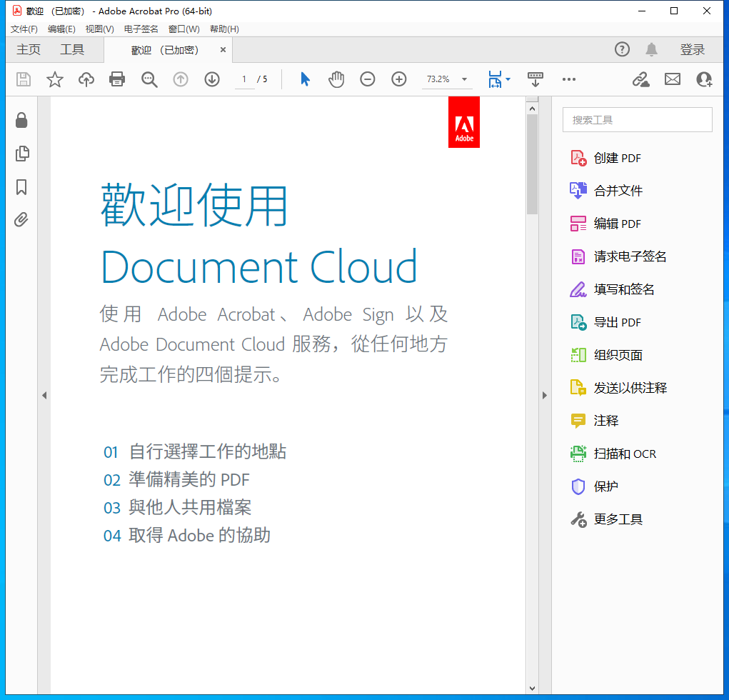Print the current document
Image resolution: width=729 pixels, height=700 pixels.
pos(117,79)
